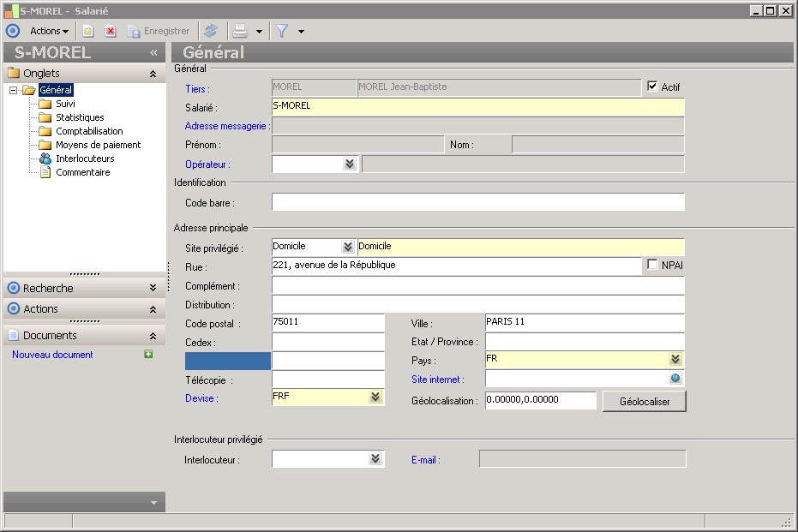The height and width of the screenshot is (532, 798).
Task: Open the Site internet globe icon
Action: 675,379
